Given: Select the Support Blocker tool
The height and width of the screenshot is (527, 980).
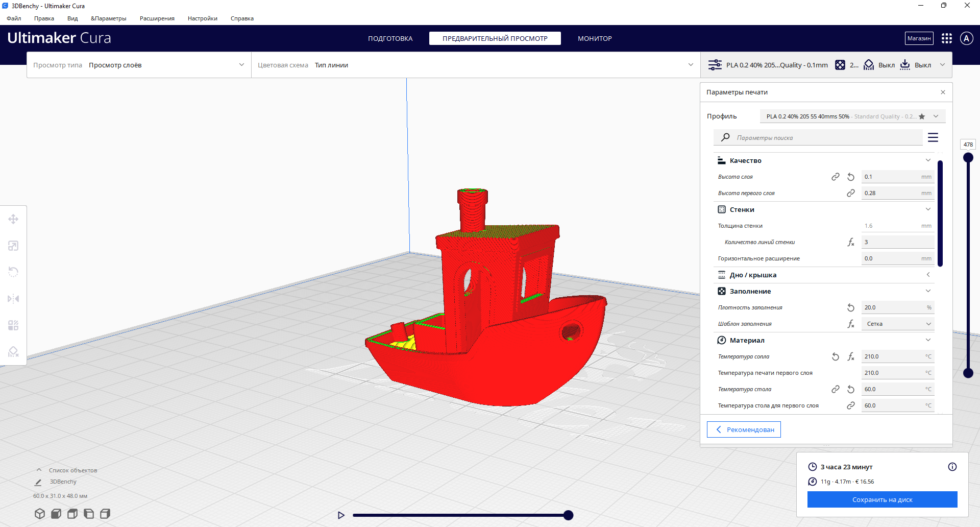Looking at the screenshot, I should (x=13, y=352).
